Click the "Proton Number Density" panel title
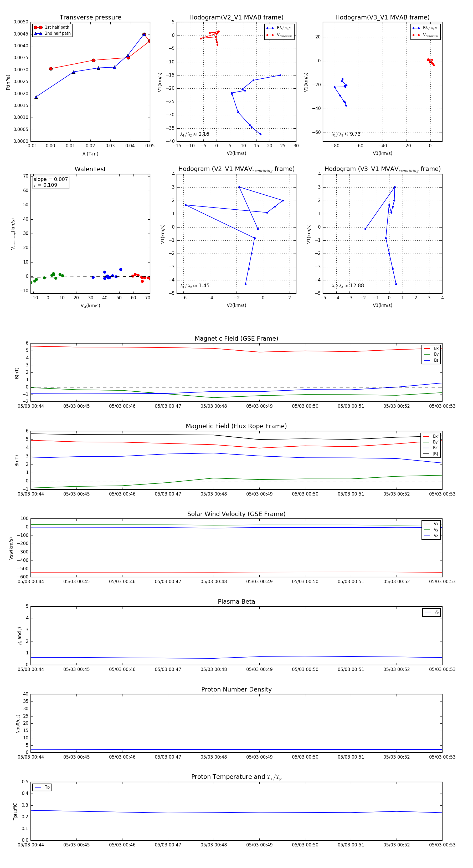Image resolution: width=473 pixels, height=868 pixels. tap(236, 689)
